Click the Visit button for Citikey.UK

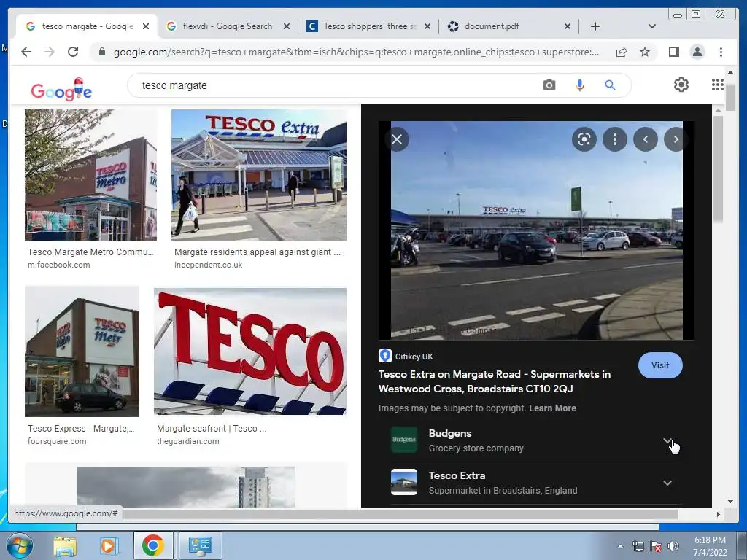click(660, 365)
